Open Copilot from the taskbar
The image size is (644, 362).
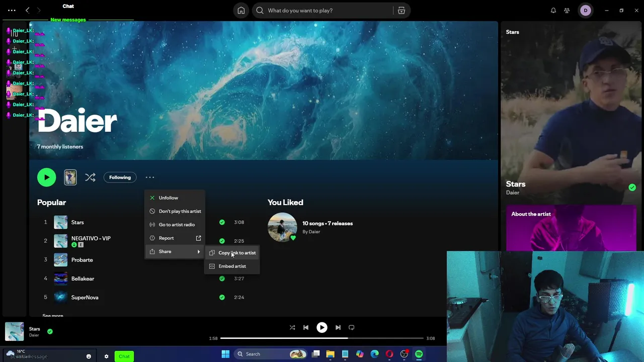coord(360,354)
